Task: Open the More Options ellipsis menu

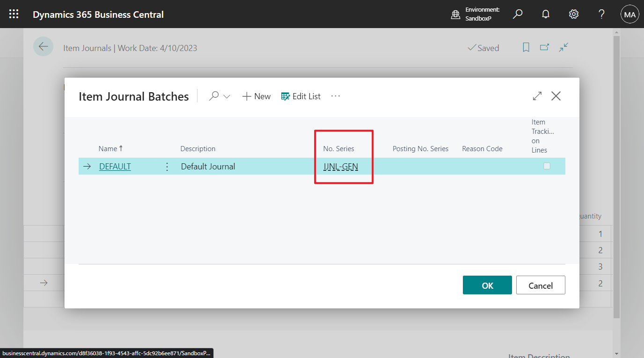Action: [x=335, y=96]
